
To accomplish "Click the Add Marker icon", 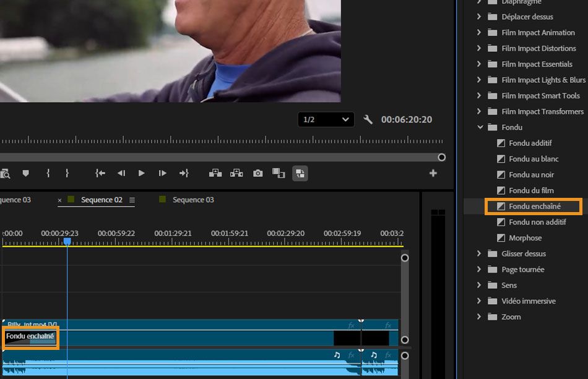I will [x=26, y=174].
